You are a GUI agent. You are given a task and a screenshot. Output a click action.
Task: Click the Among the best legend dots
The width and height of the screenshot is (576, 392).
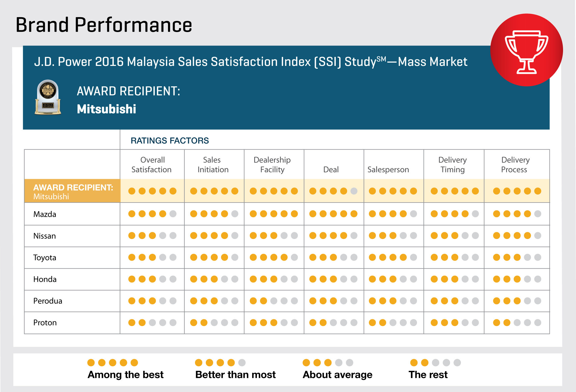[x=112, y=362]
